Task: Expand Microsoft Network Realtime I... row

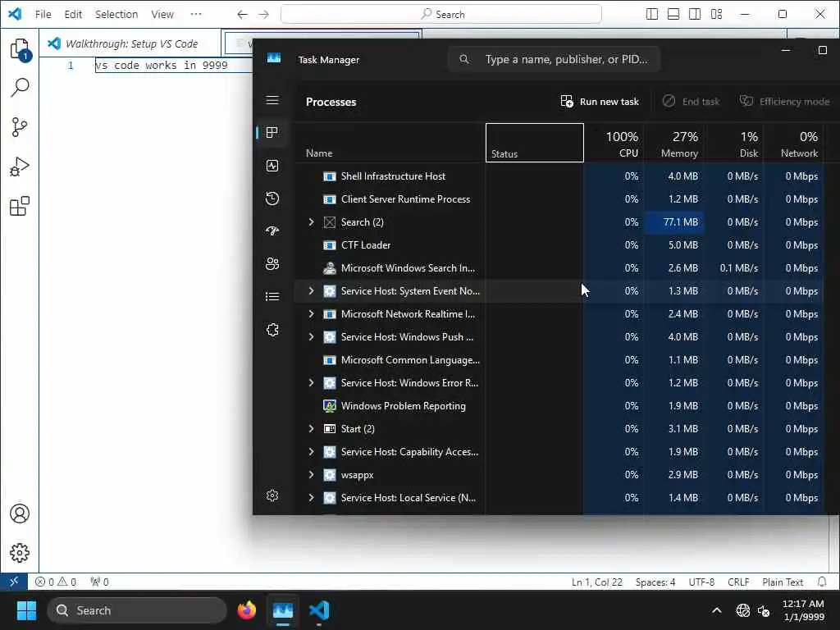Action: [311, 314]
